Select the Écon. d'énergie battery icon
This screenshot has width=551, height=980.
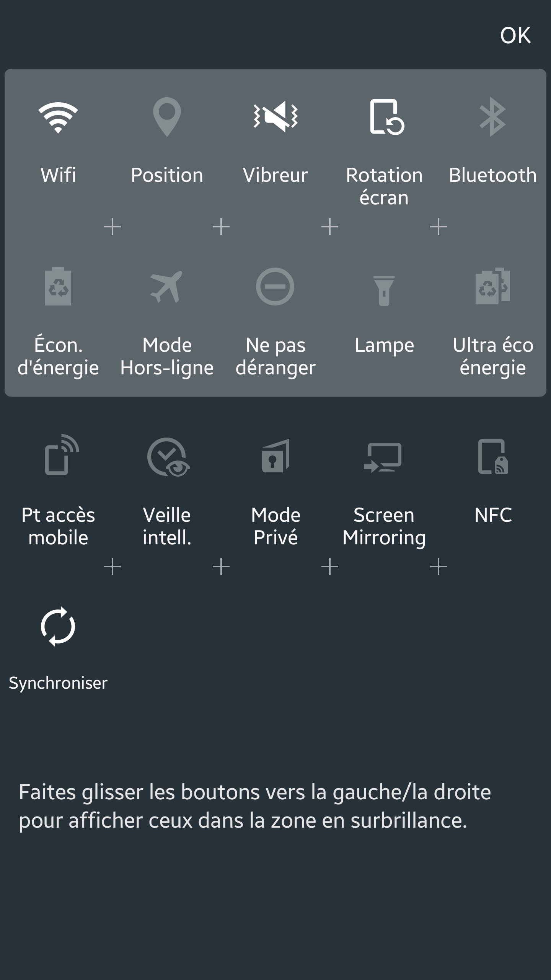click(58, 287)
